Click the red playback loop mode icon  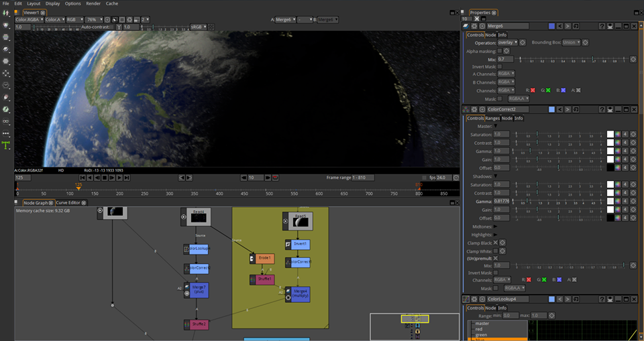[x=275, y=178]
